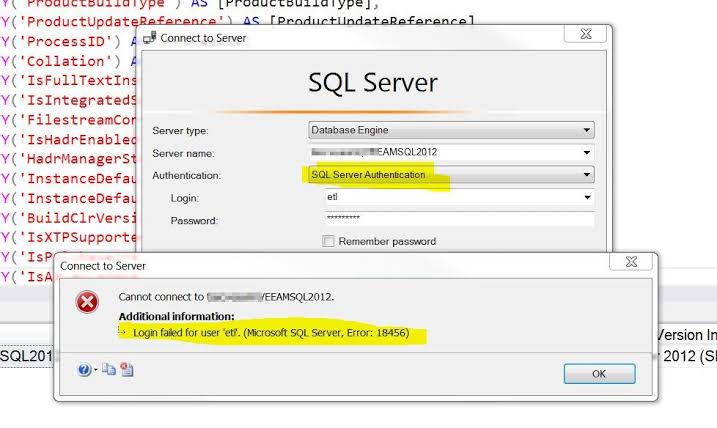Click the Cannot connect to server message
This screenshot has width=717, height=428.
226,297
